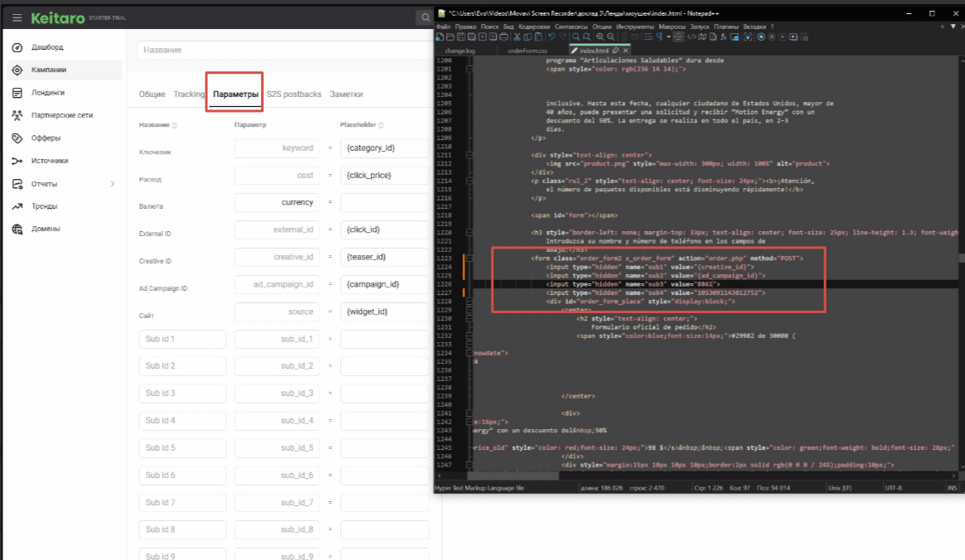965x560 pixels.
Task: Switch to the orderForm.css file tab
Action: (527, 51)
